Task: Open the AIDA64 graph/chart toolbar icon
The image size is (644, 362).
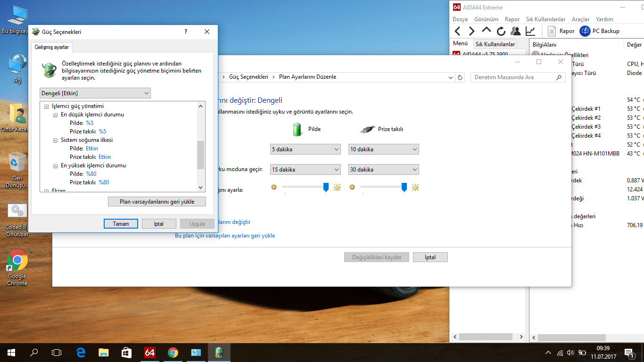Action: point(530,31)
